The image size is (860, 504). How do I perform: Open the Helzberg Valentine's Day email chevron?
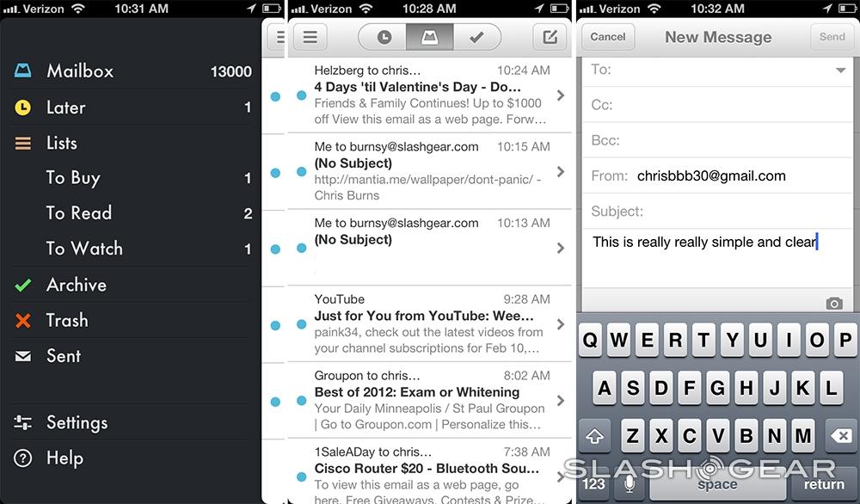point(561,95)
